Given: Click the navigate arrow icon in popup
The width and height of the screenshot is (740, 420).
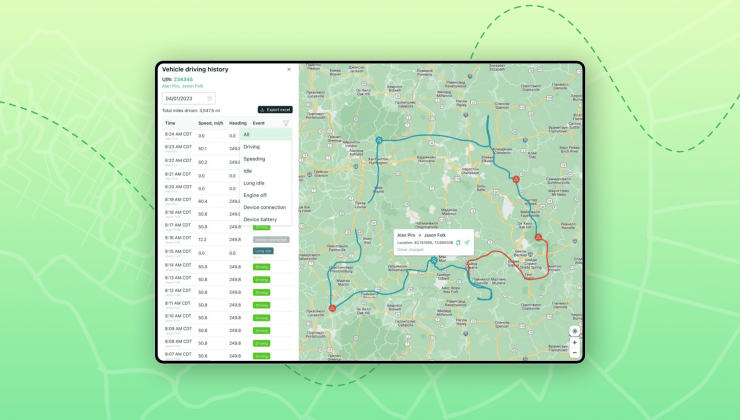Looking at the screenshot, I should coord(466,242).
